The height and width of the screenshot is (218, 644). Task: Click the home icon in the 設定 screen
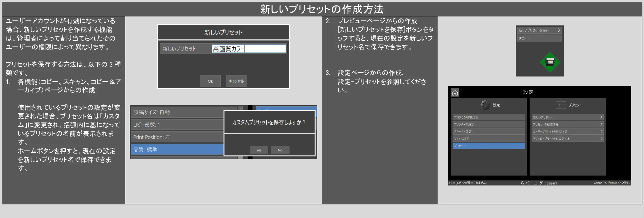tap(455, 93)
